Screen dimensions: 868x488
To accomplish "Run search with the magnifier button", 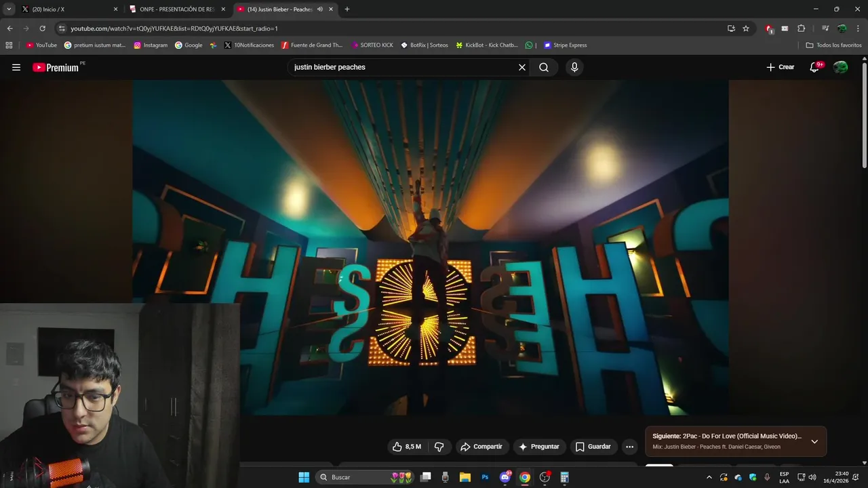I will (x=544, y=67).
